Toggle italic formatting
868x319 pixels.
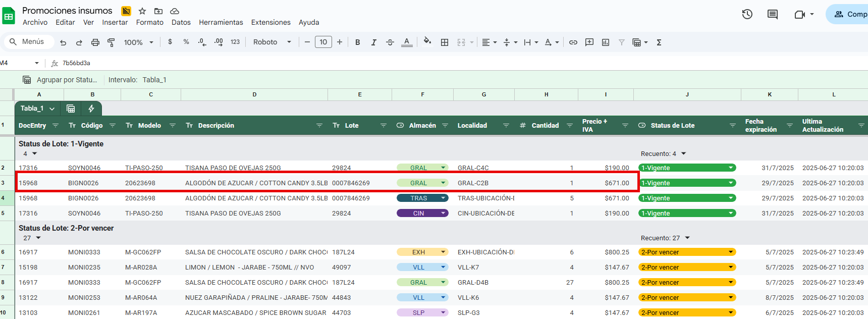[x=373, y=42]
